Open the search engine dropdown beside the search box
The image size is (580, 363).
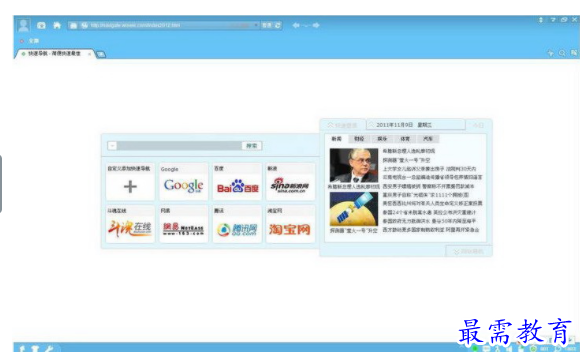tap(112, 146)
